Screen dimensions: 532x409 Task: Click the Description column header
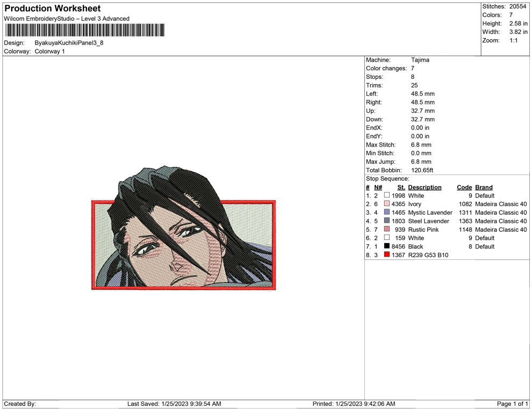[425, 187]
